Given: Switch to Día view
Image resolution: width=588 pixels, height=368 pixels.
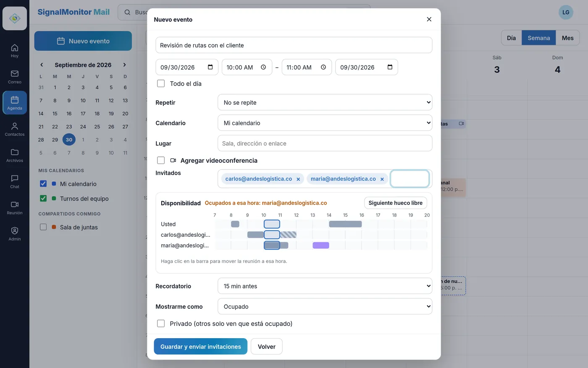Looking at the screenshot, I should point(511,38).
